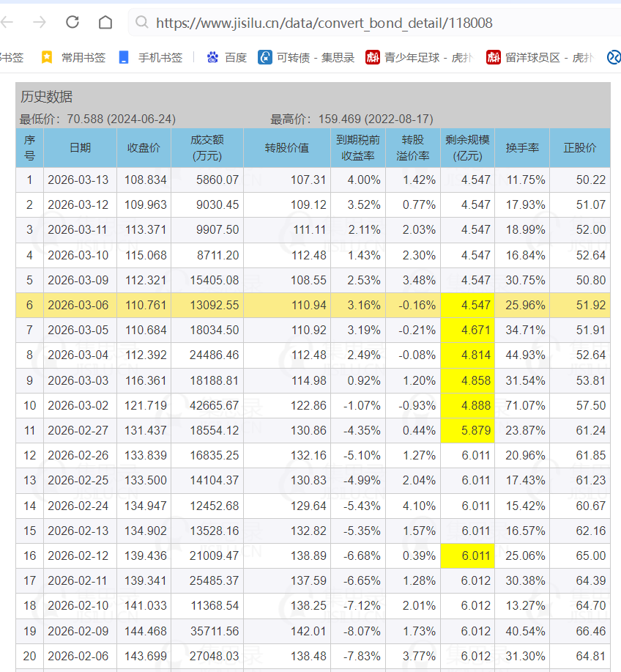Click the 2026-03-13 date cell
The image size is (621, 672).
coord(78,180)
